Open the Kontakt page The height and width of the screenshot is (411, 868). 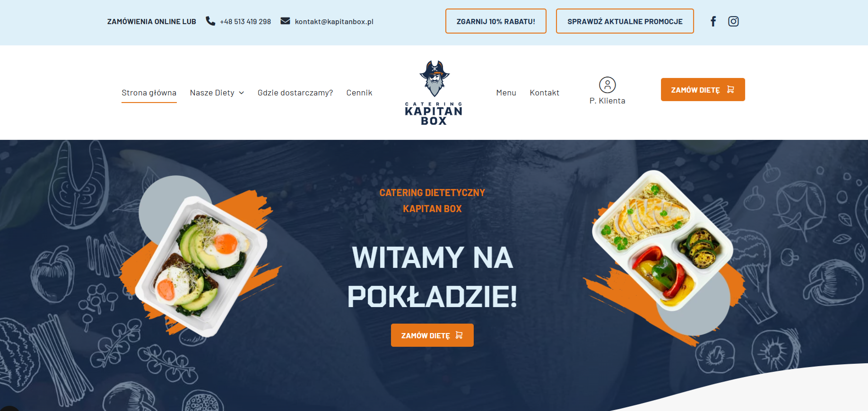545,93
